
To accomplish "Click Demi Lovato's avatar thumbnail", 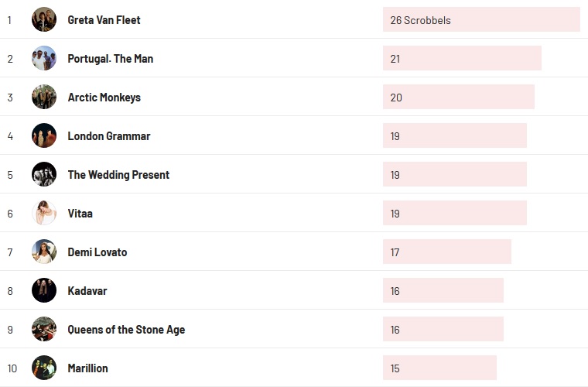I will point(44,252).
